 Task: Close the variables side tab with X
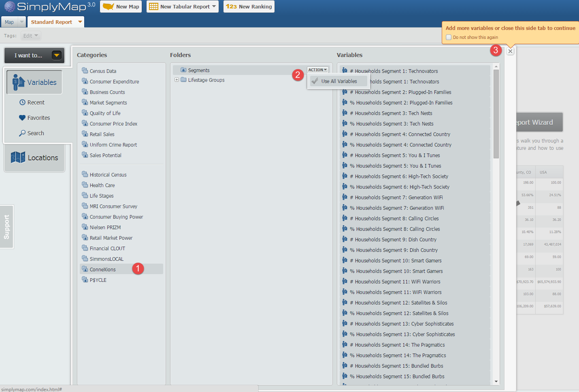[x=510, y=51]
